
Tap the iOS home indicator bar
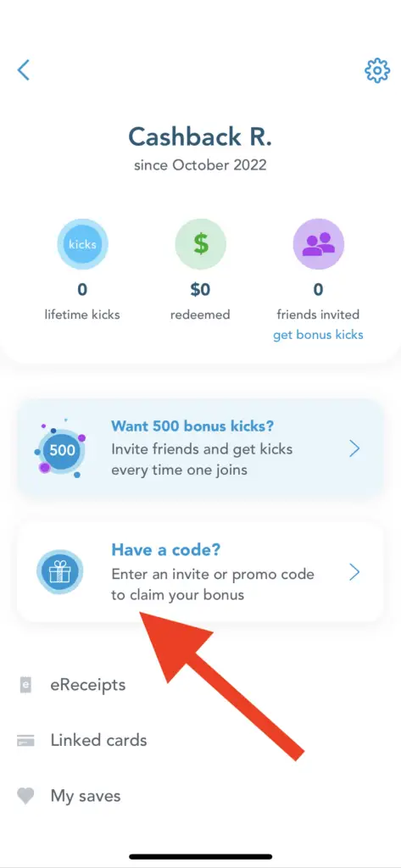click(200, 856)
